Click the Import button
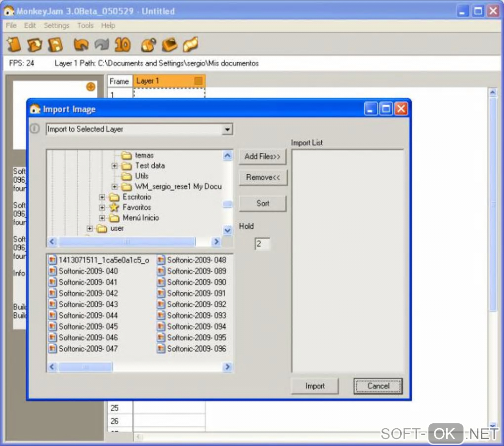This screenshot has height=446, width=504. pos(315,386)
